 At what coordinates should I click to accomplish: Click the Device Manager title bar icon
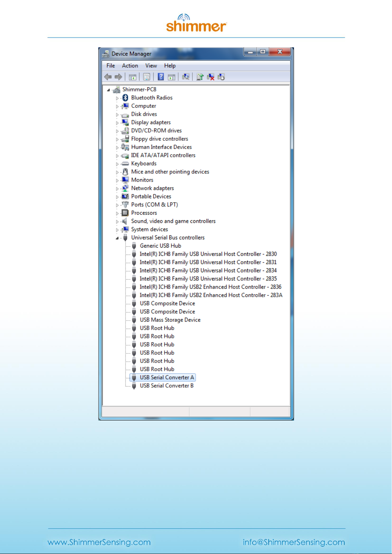click(106, 54)
